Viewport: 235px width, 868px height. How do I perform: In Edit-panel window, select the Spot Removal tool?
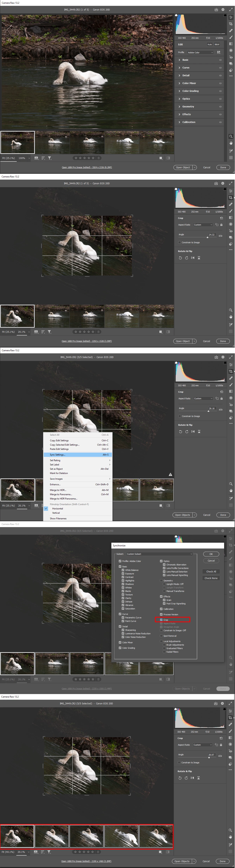(231, 31)
